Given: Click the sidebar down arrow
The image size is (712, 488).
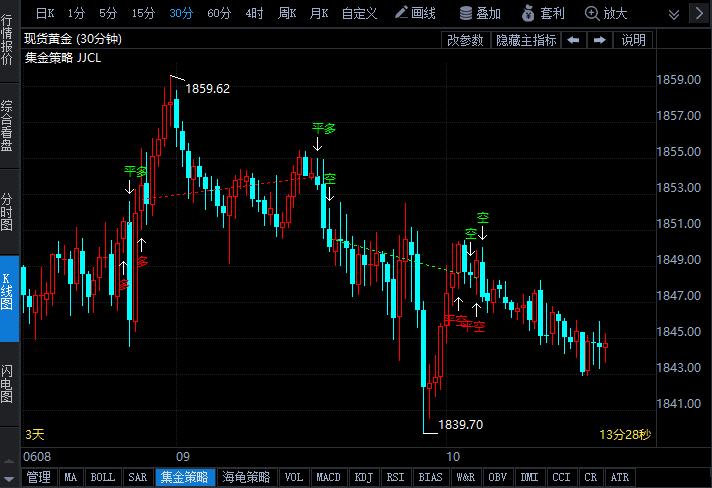Looking at the screenshot, I should pos(9,478).
